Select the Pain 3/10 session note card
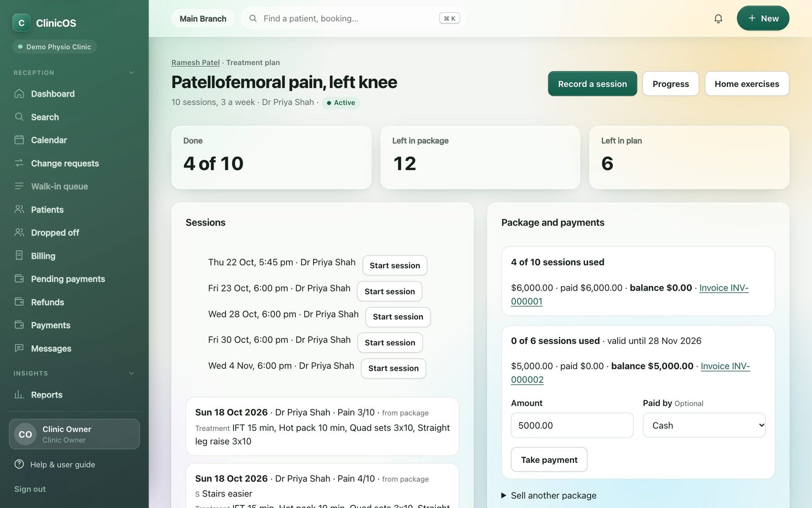Screen dimensions: 812x508 [x=322, y=427]
